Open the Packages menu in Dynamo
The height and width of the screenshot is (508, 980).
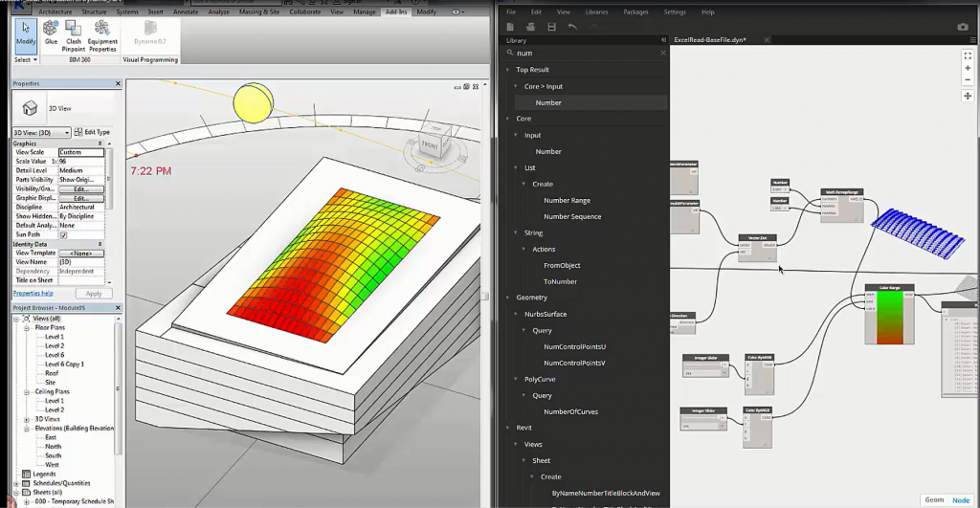[635, 11]
